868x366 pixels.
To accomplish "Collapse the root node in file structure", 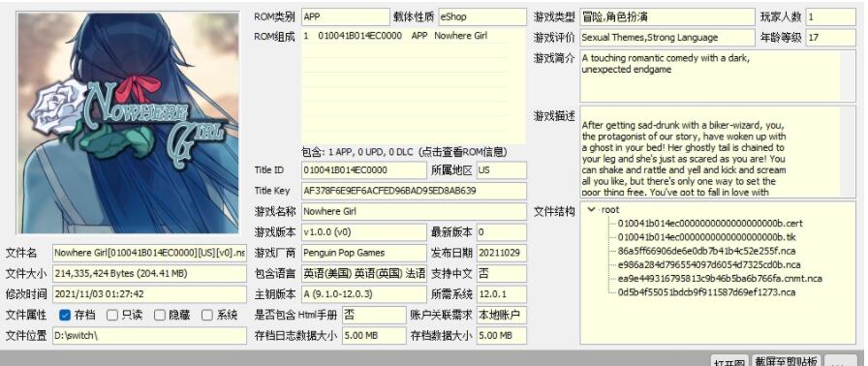I will pos(591,210).
